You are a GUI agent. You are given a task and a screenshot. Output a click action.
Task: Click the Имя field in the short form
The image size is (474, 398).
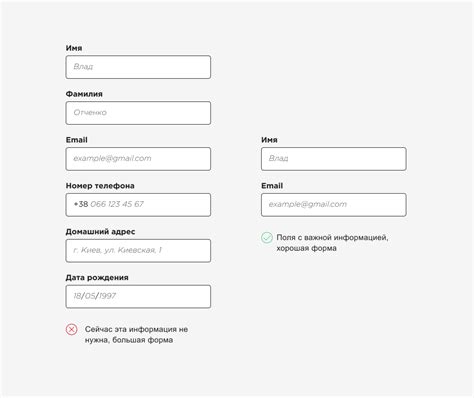coord(334,159)
